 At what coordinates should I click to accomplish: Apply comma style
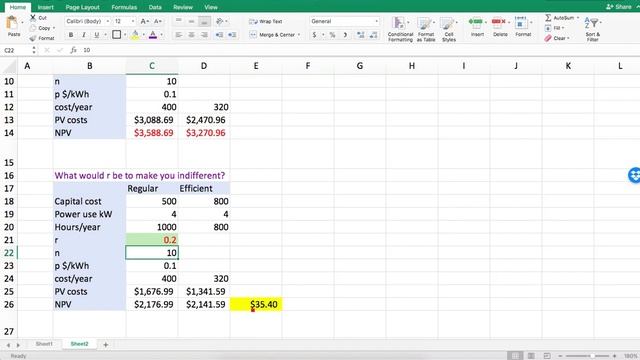click(345, 35)
